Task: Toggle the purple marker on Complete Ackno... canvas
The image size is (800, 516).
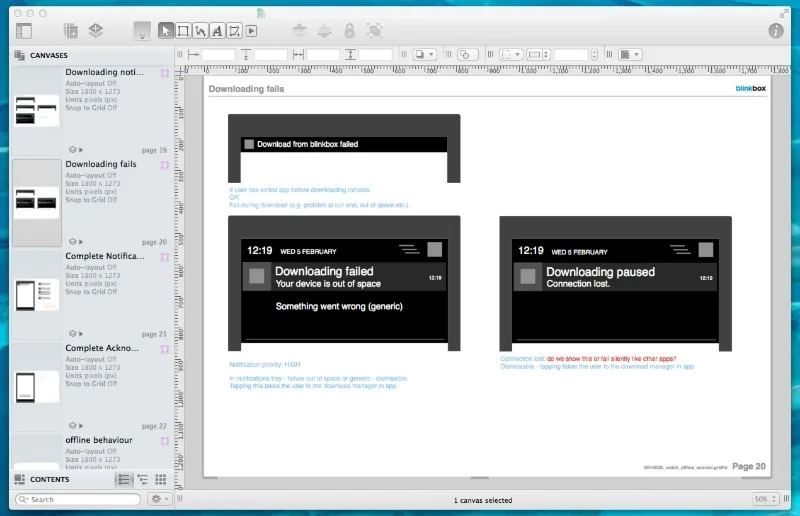Action: 165,350
